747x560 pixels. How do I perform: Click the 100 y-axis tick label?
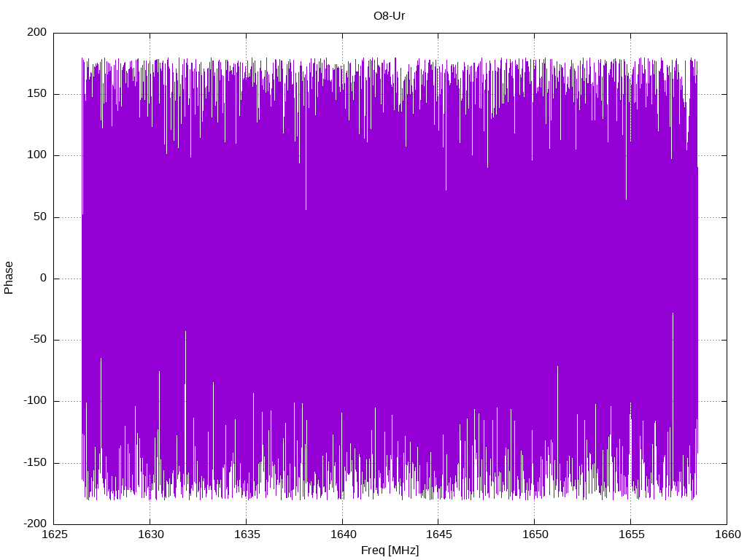coord(37,155)
